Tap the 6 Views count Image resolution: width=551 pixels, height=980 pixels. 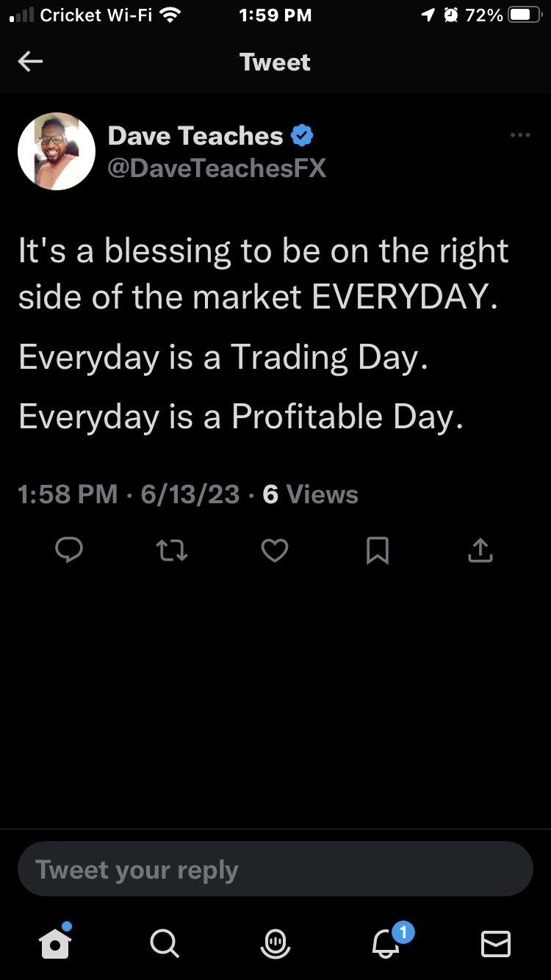coord(310,494)
